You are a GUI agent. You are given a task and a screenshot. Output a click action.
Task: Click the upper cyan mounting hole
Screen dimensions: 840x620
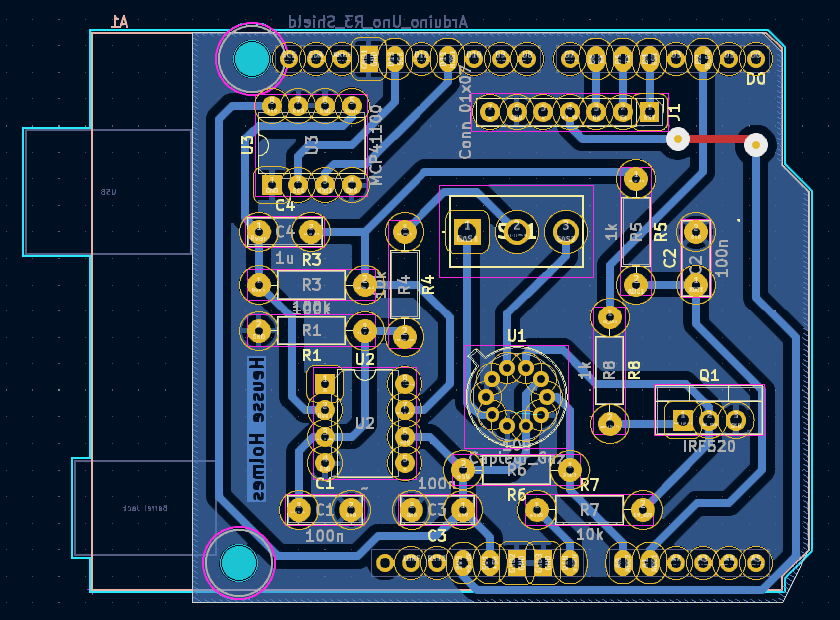[252, 58]
